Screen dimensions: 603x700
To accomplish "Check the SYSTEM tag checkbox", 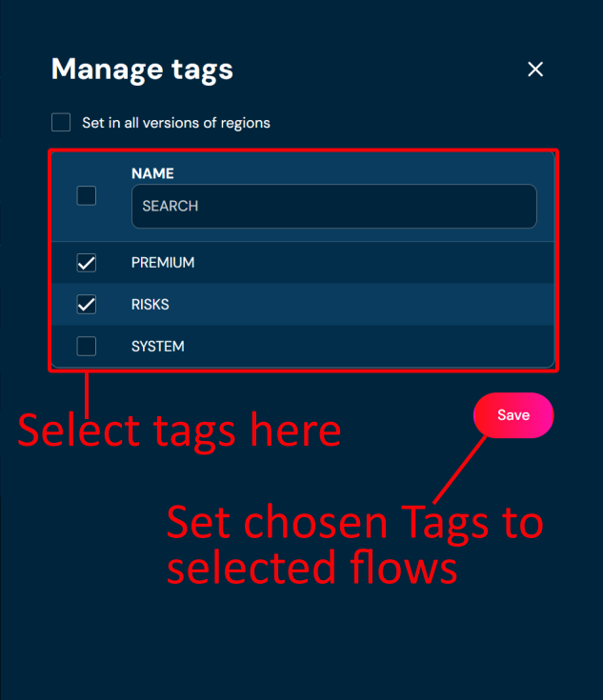I will point(87,347).
